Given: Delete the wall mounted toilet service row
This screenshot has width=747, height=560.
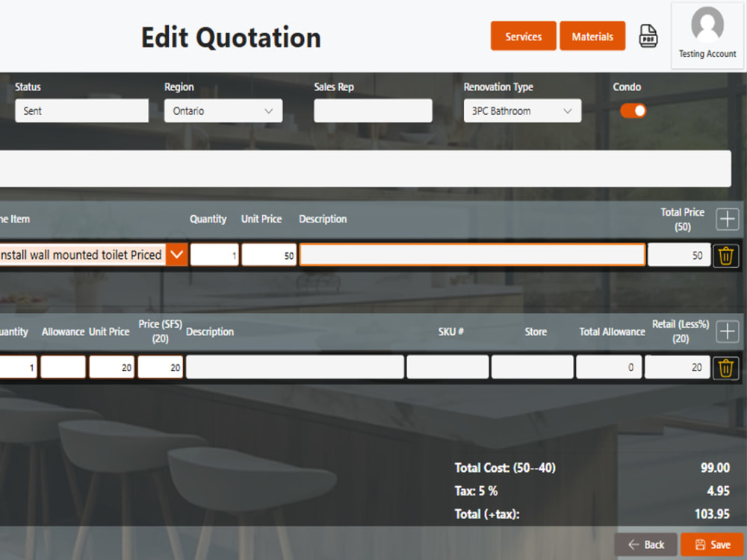Looking at the screenshot, I should pyautogui.click(x=725, y=255).
